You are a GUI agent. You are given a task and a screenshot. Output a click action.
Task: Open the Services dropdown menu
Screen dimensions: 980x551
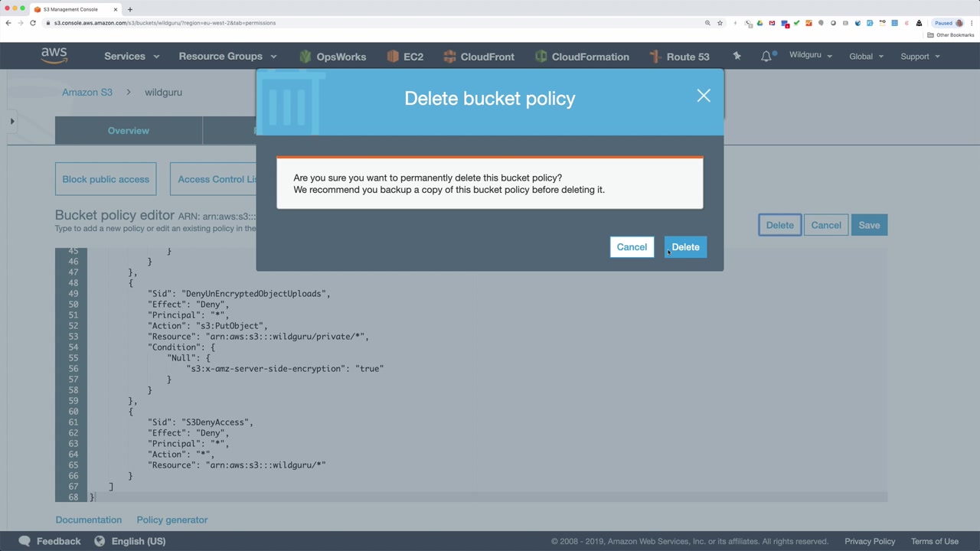[x=132, y=57]
